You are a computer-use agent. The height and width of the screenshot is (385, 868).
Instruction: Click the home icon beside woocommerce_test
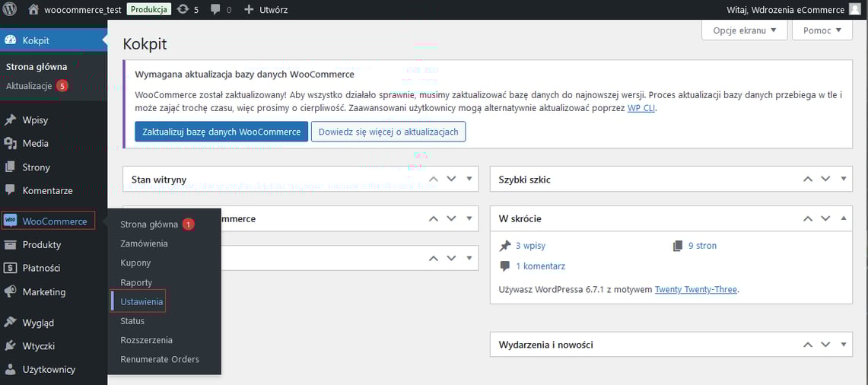(33, 9)
